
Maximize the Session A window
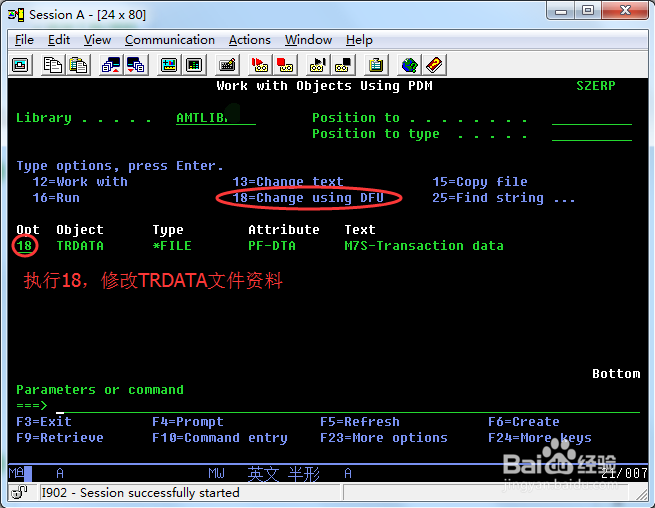coord(588,11)
